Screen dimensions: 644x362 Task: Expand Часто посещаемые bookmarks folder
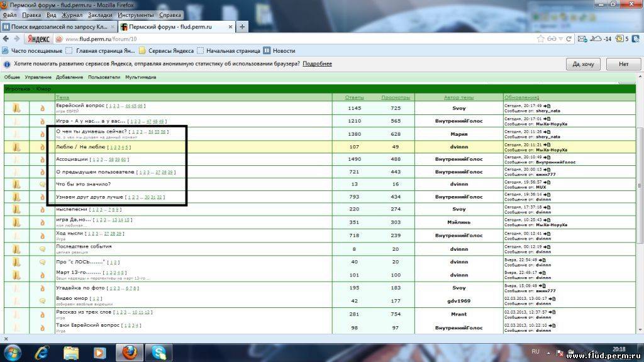33,51
